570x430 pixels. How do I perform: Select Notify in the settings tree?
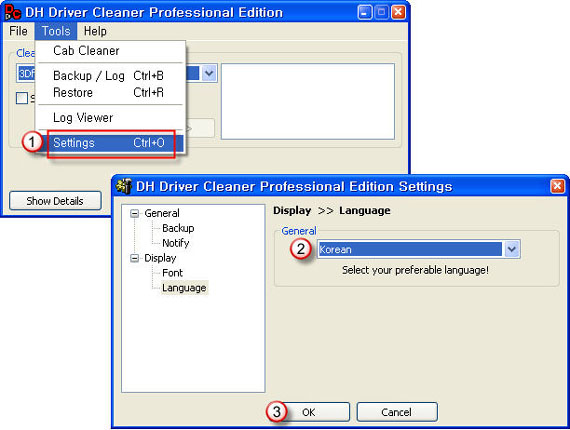tap(176, 243)
